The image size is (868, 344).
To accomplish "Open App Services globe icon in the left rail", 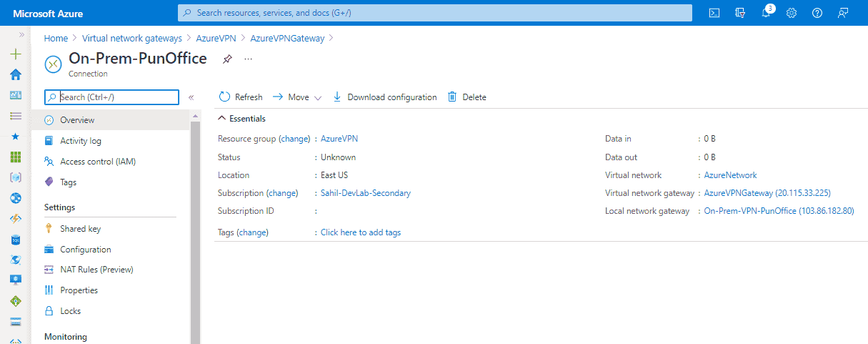I will tap(16, 198).
